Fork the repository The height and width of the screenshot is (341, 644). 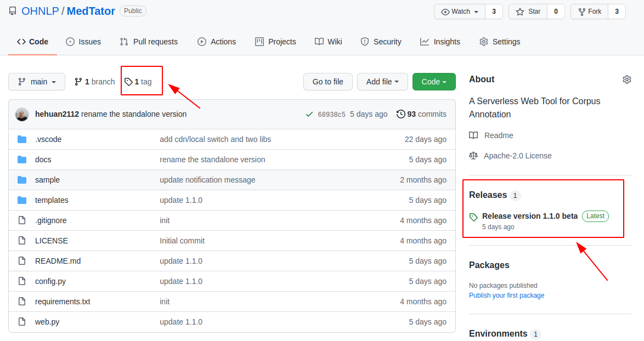[x=589, y=12]
